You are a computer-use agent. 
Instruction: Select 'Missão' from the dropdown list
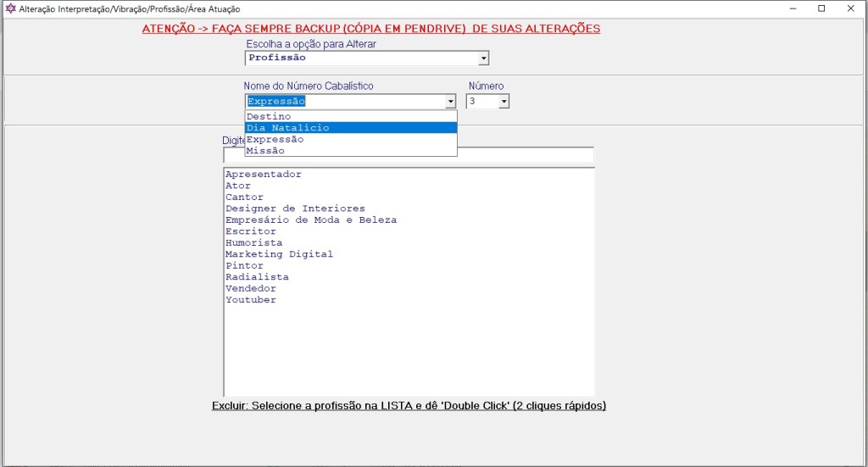pos(265,151)
